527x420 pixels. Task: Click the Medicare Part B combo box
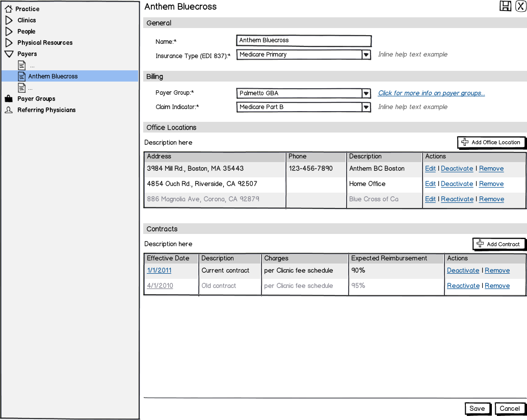coord(303,107)
